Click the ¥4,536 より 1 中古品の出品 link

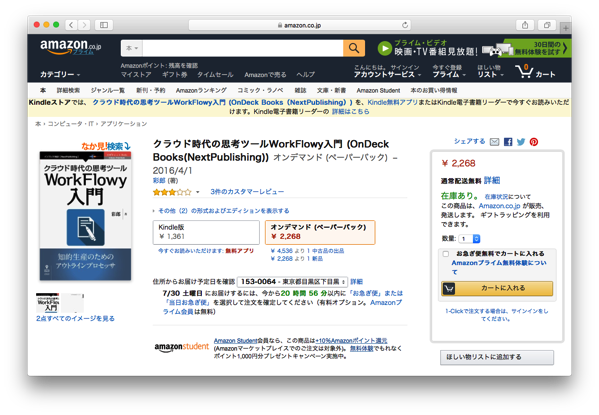pyautogui.click(x=307, y=251)
